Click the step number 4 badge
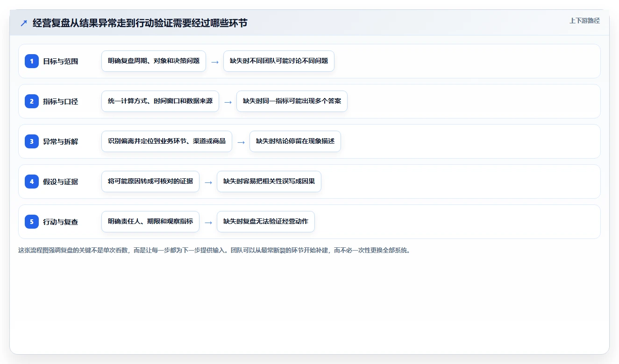The height and width of the screenshot is (364, 619). coord(32,182)
